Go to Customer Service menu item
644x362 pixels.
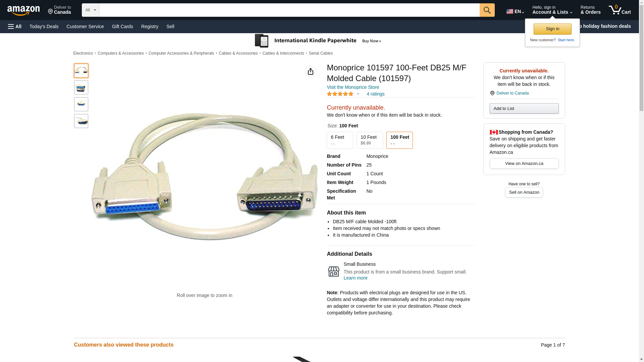click(x=85, y=26)
